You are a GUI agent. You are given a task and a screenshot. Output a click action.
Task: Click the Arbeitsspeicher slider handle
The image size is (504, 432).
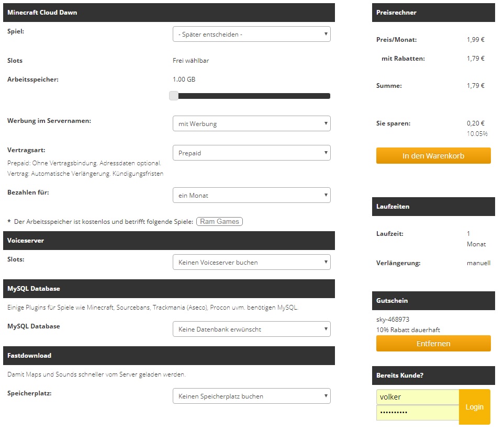[174, 96]
